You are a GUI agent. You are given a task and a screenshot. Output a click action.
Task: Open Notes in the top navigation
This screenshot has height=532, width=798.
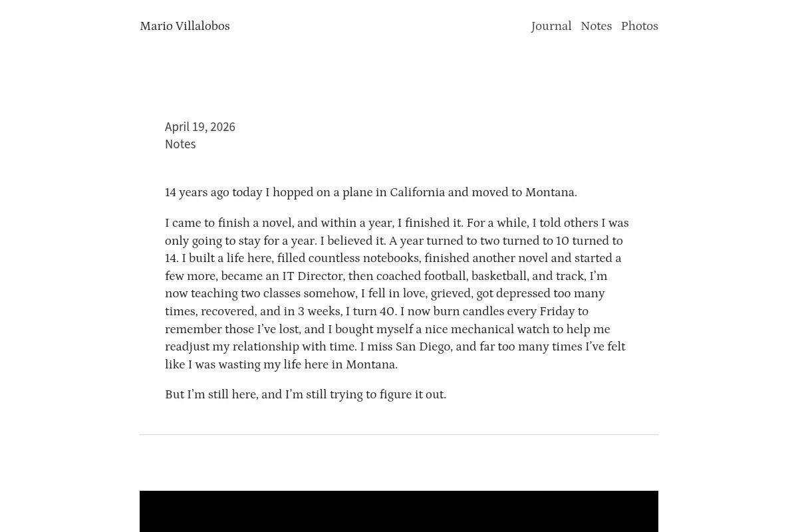[x=596, y=27]
